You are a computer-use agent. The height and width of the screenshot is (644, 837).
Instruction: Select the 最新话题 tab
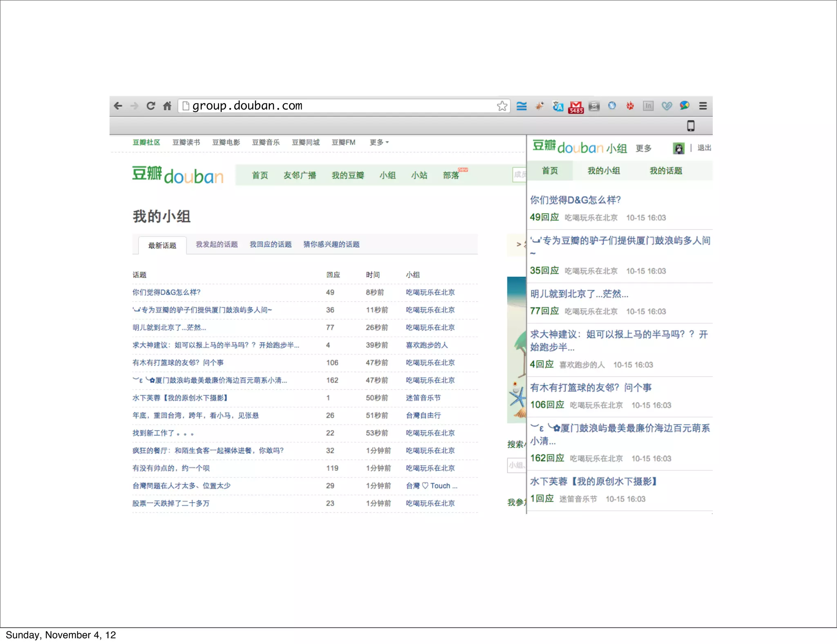[162, 245]
